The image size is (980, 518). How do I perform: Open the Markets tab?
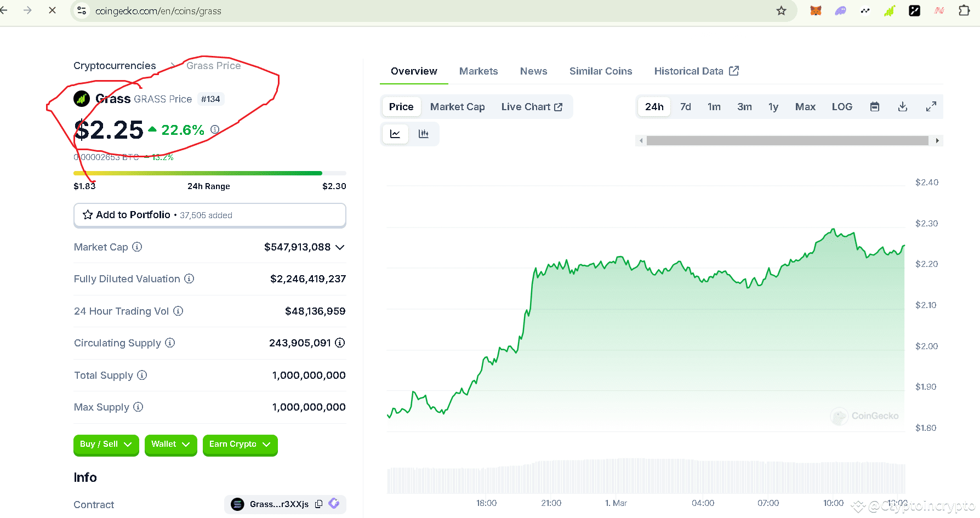pyautogui.click(x=478, y=71)
